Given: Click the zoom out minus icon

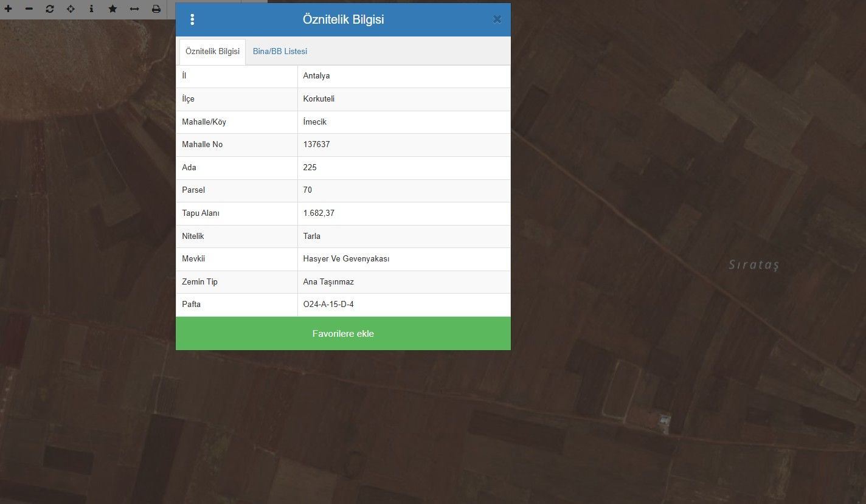Looking at the screenshot, I should point(29,9).
